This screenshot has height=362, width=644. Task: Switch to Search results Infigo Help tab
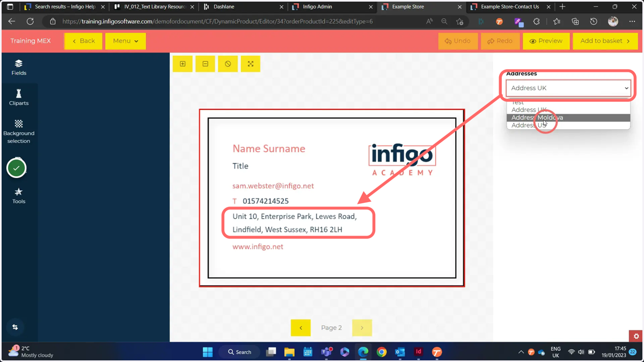pyautogui.click(x=64, y=7)
